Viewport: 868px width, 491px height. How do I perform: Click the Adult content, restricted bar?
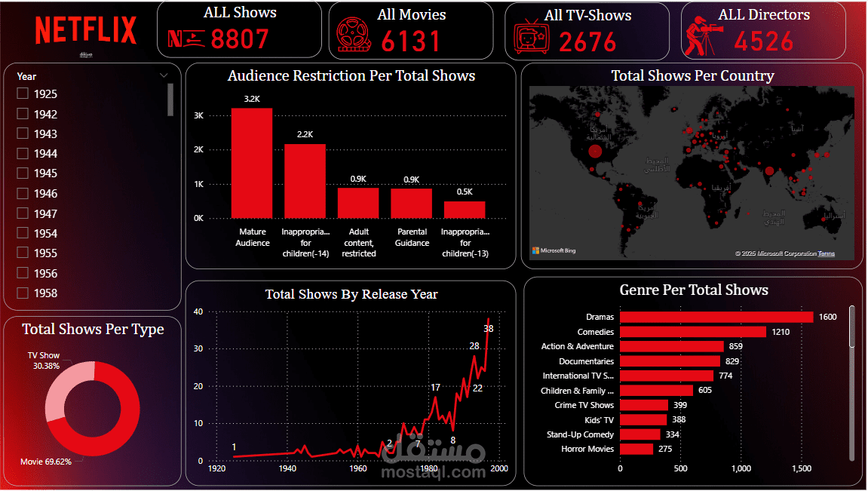pos(358,203)
